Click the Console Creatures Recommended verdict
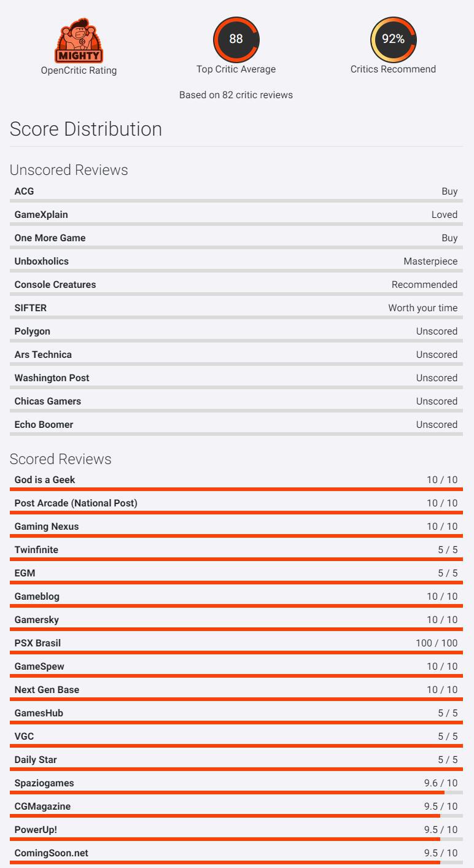474x868 pixels. 424,285
